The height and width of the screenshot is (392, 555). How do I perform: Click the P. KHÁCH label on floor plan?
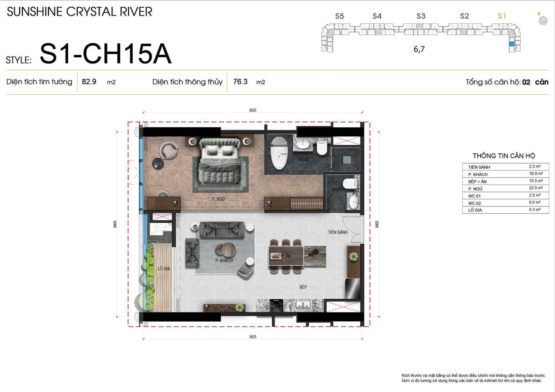pyautogui.click(x=224, y=260)
